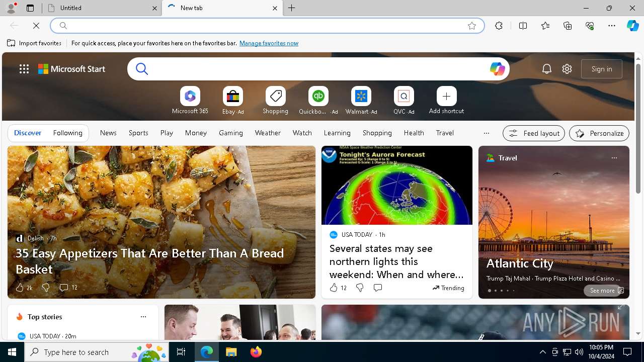Open page settings gear
Screen dimensions: 644x362
(x=567, y=69)
